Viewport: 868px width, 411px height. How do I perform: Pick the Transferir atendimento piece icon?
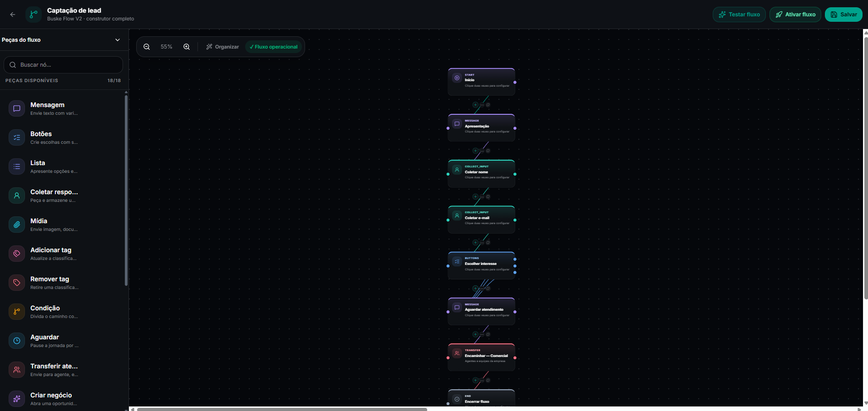point(17,370)
